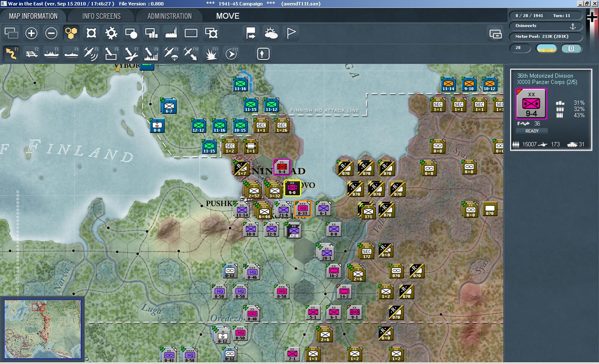The width and height of the screenshot is (599, 364).
Task: Select the F3 Naval Transport mode
Action: [51, 54]
